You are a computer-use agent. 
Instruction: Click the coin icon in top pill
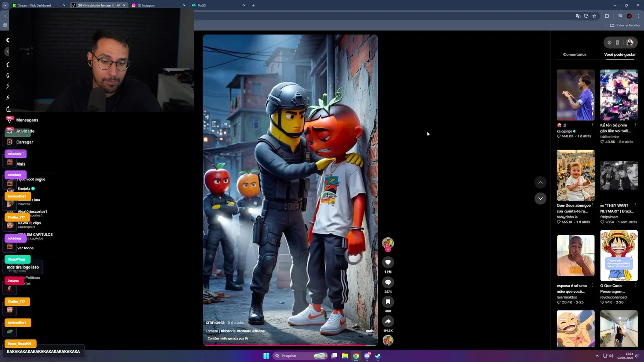609,42
